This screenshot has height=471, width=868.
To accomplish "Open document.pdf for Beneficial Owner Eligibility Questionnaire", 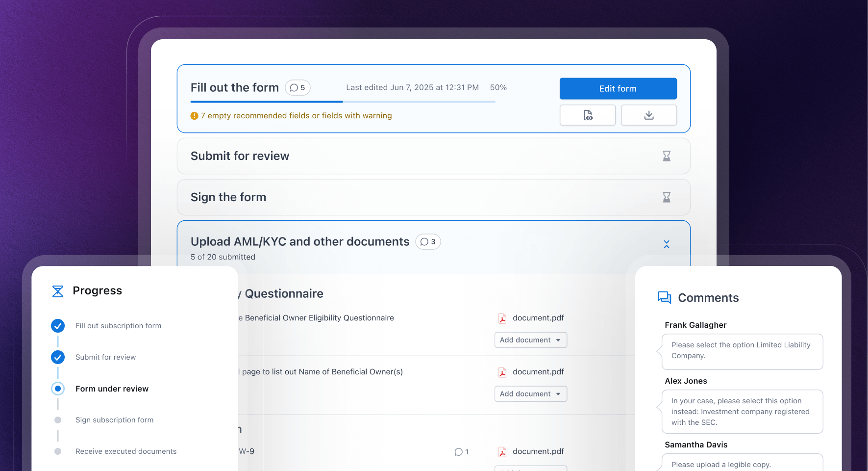I will (538, 318).
